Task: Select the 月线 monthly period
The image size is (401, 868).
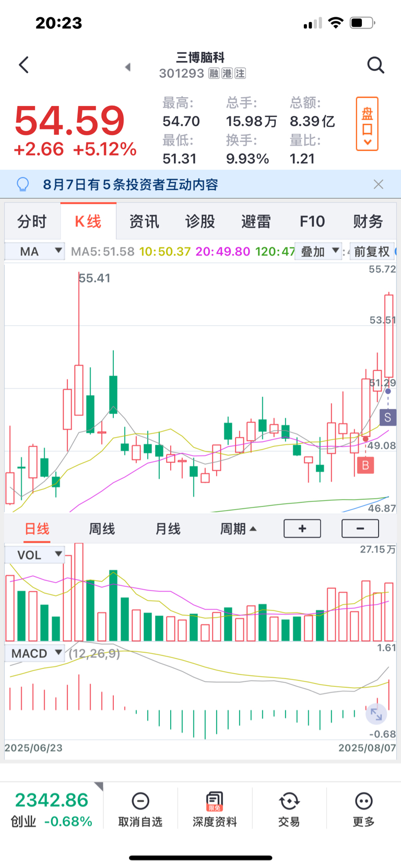Action: 168,529
